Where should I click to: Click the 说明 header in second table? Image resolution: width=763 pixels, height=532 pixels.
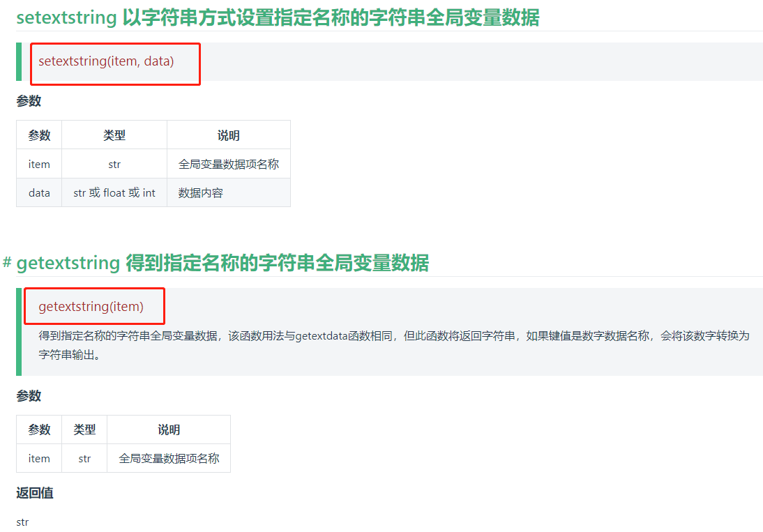click(169, 430)
